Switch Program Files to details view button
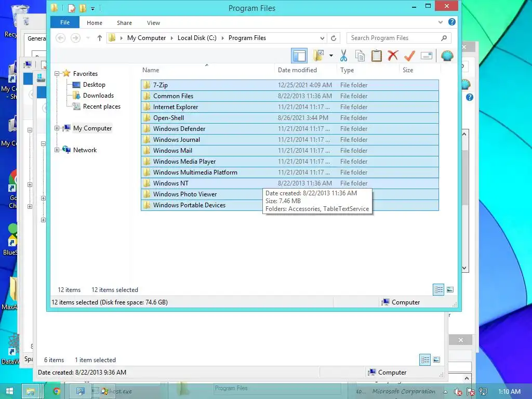This screenshot has height=399, width=532. [438, 290]
